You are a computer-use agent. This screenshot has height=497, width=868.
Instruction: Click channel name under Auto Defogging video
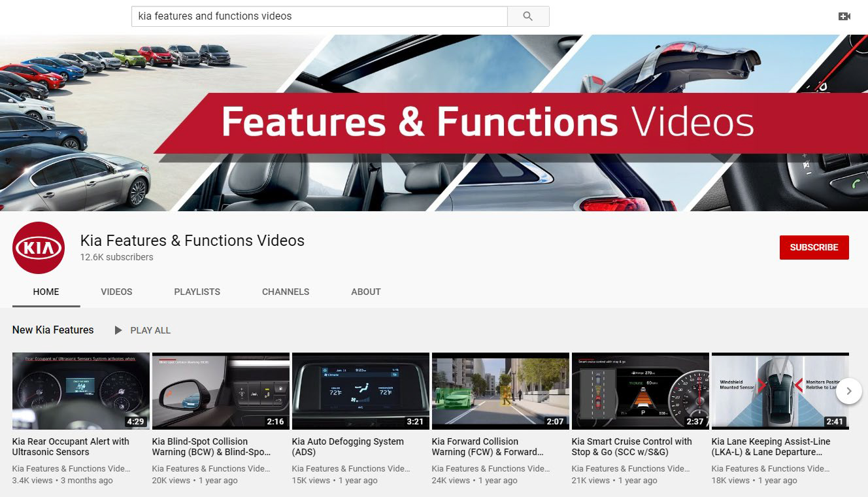(x=351, y=468)
